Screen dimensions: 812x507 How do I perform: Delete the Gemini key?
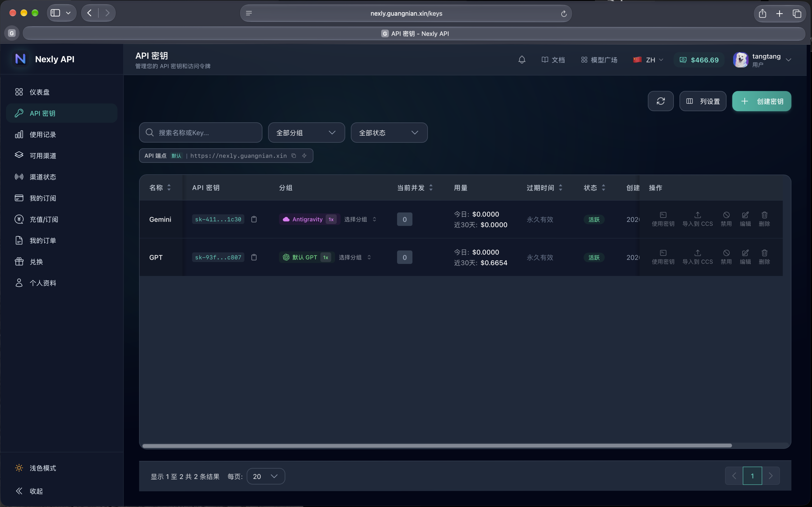click(764, 219)
